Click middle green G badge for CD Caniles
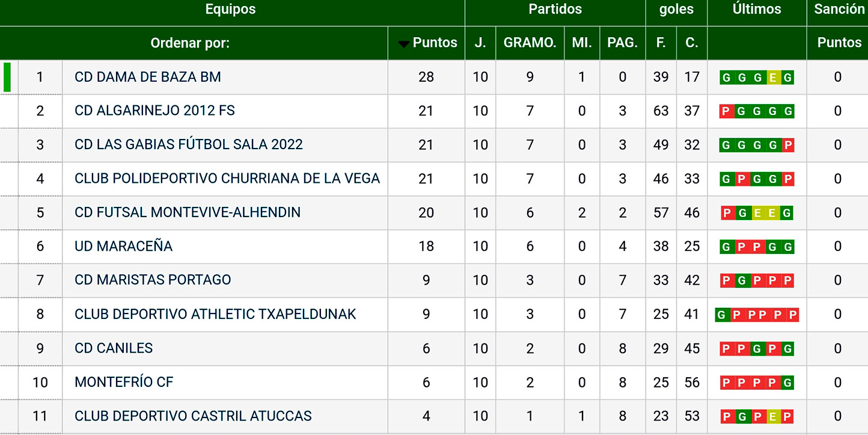868x435 pixels. 757,349
